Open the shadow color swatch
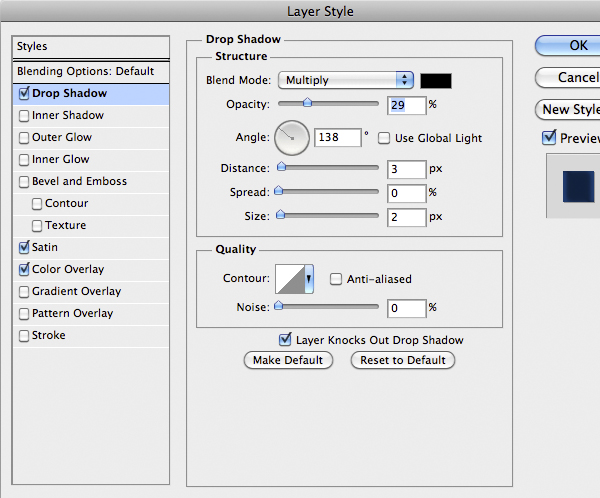600x498 pixels. coord(436,80)
